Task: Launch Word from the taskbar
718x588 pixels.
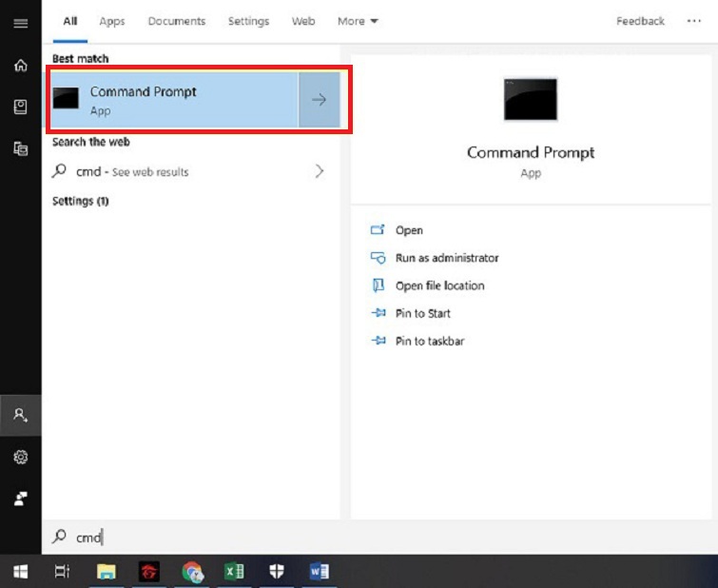Action: point(320,571)
